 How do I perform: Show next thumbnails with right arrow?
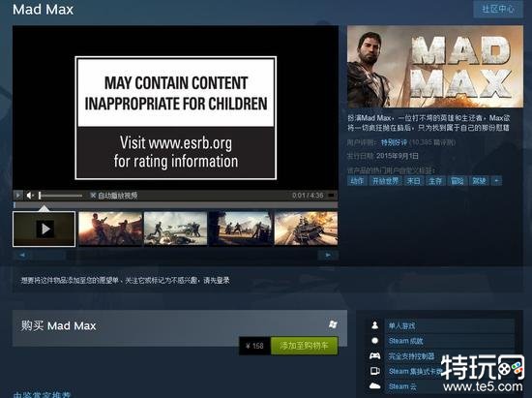pyautogui.click(x=328, y=255)
